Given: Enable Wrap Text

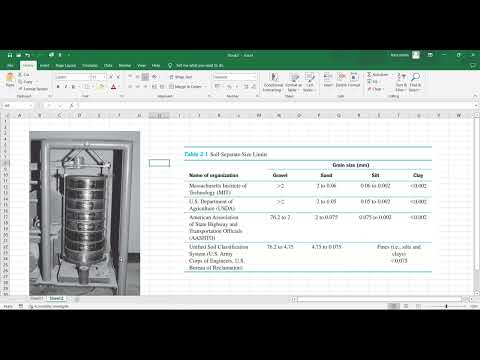Looking at the screenshot, I should [x=181, y=77].
